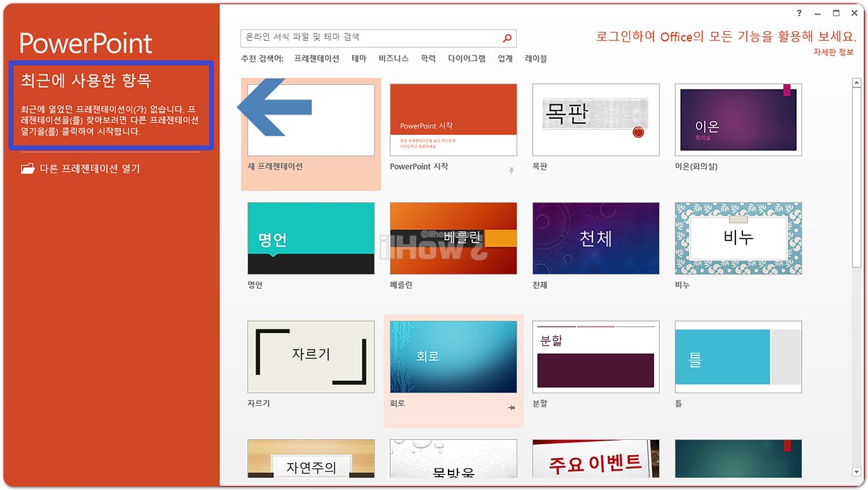
Task: Click the 새 프레젠테이션 label text
Action: pos(276,167)
